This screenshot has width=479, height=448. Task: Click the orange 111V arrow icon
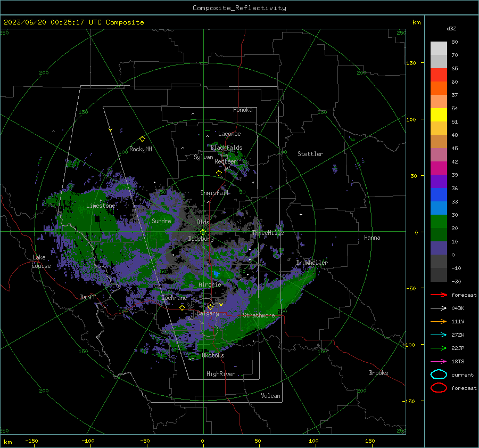[439, 321]
